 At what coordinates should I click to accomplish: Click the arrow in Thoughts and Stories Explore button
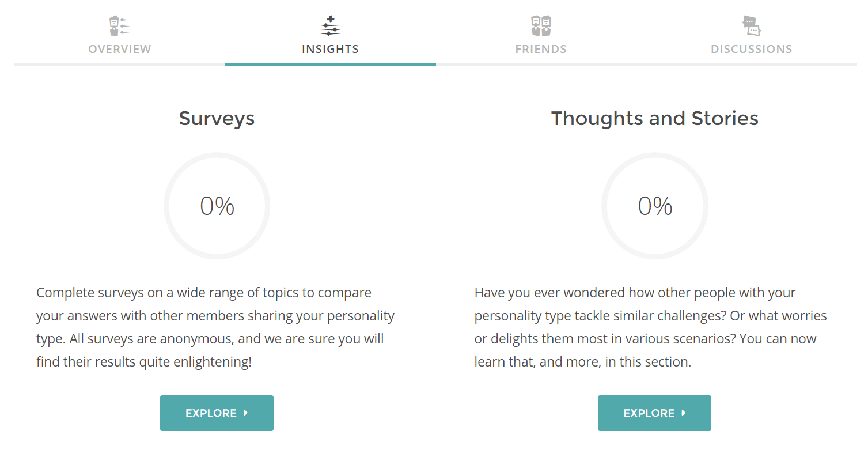pyautogui.click(x=684, y=413)
